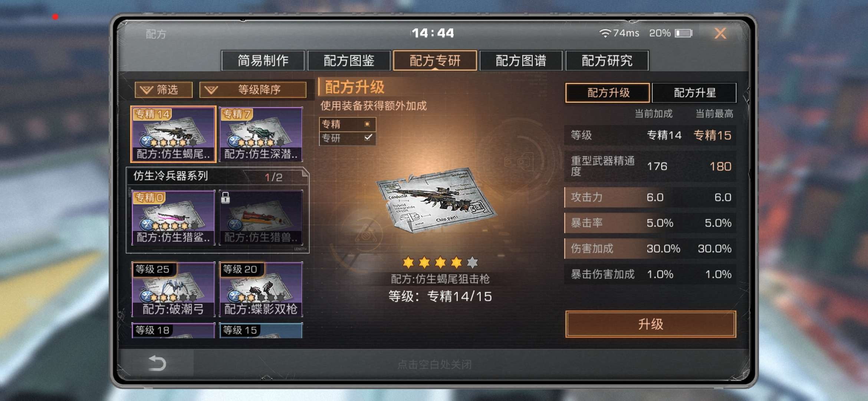Close the recipe window with orange X
868x401 pixels.
point(720,33)
